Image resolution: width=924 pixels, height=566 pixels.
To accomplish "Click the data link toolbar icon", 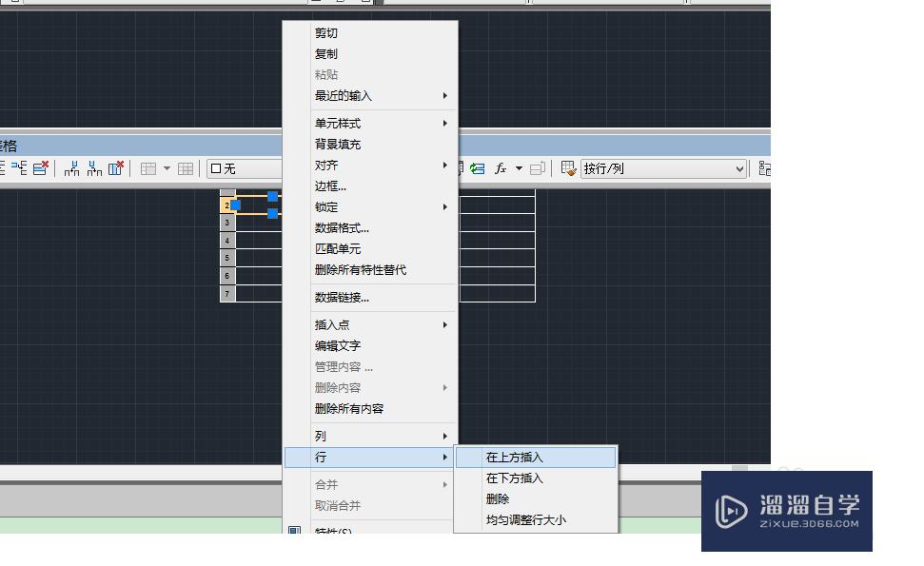I will pos(478,168).
